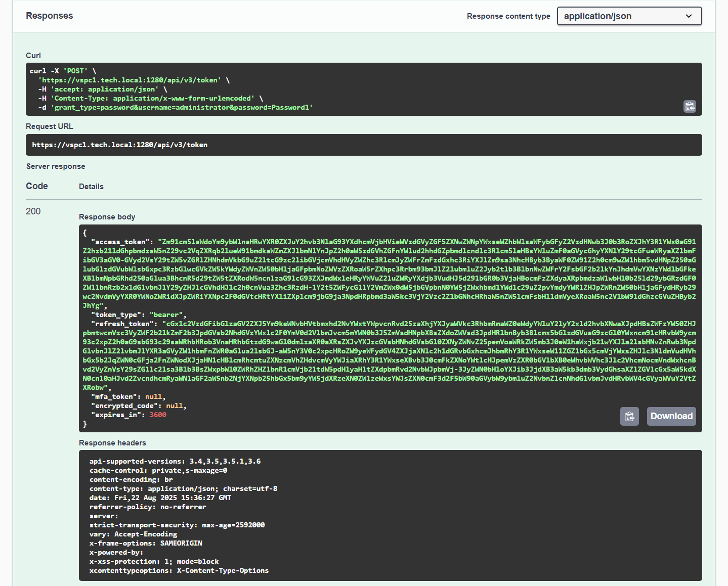Image resolution: width=728 pixels, height=586 pixels.
Task: Copy the curl command to clipboard
Action: 690,106
